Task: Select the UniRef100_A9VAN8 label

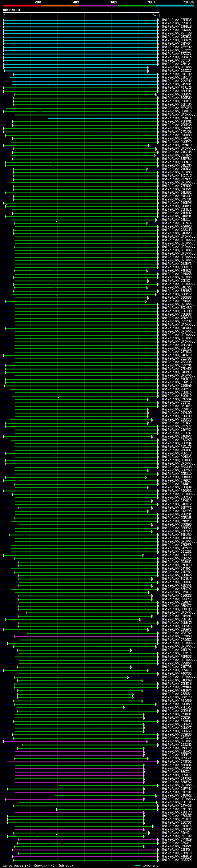Action: 177,128
